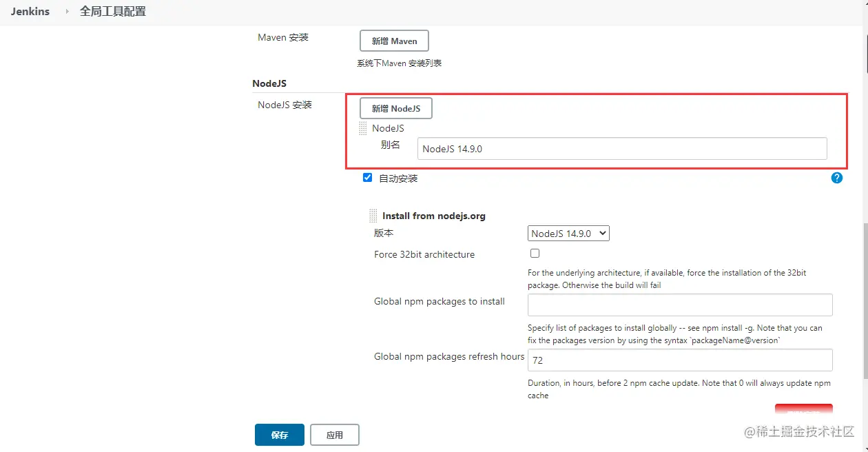Focus the 别名 input with NodeJS 14.9.0
Screen dimensions: 868x452
[622, 149]
